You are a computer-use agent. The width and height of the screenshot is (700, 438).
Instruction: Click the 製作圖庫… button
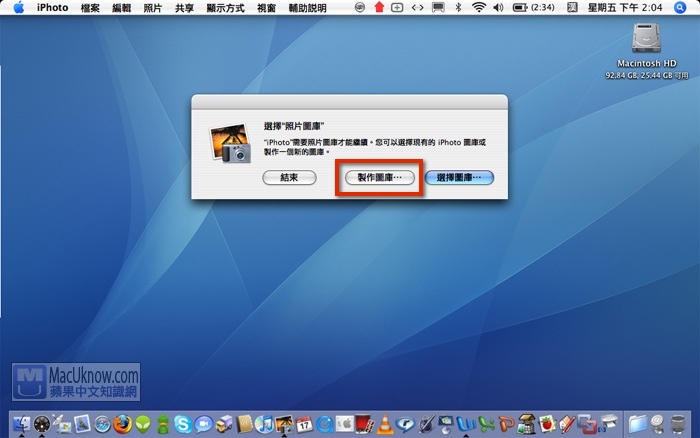coord(380,177)
